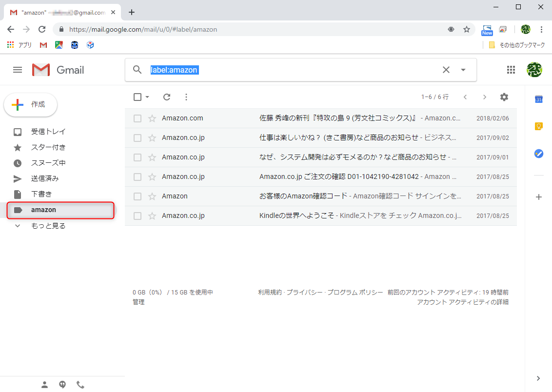Select all emails with the top checkbox
The image size is (552, 392).
[137, 97]
